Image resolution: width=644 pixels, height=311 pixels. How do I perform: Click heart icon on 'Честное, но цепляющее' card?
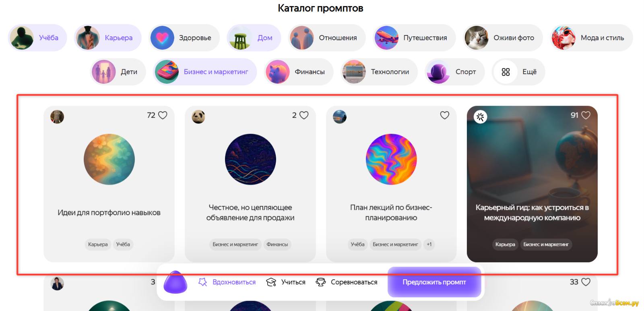click(x=304, y=115)
